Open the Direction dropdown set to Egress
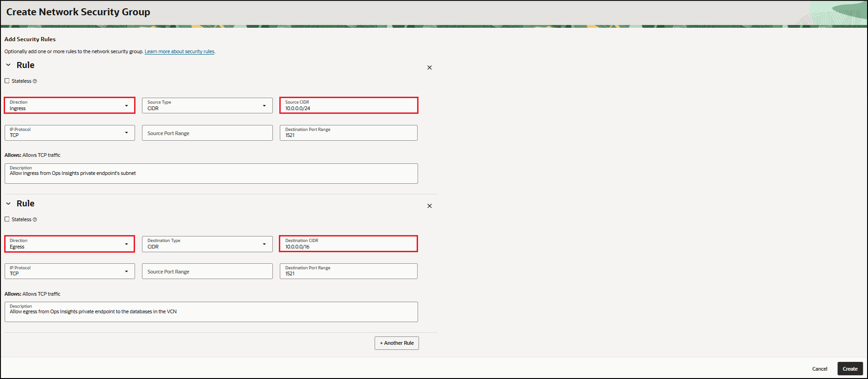Image resolution: width=868 pixels, height=379 pixels. [70, 244]
